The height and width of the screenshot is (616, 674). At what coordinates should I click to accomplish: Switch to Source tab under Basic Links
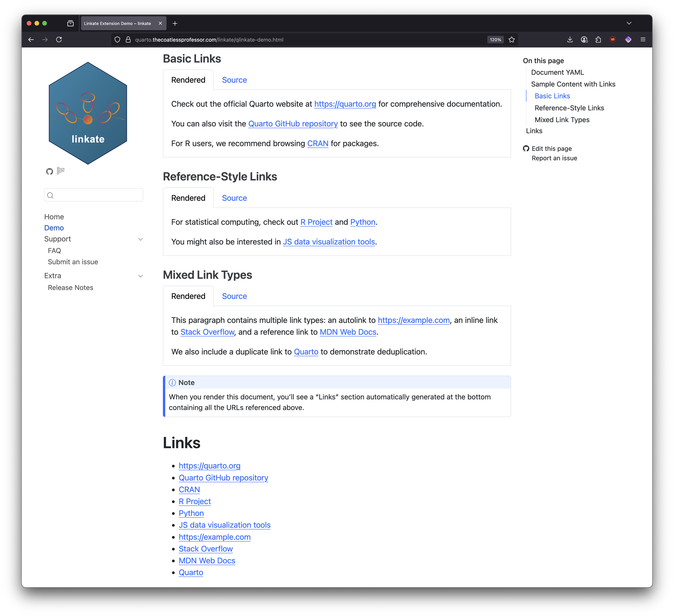234,80
